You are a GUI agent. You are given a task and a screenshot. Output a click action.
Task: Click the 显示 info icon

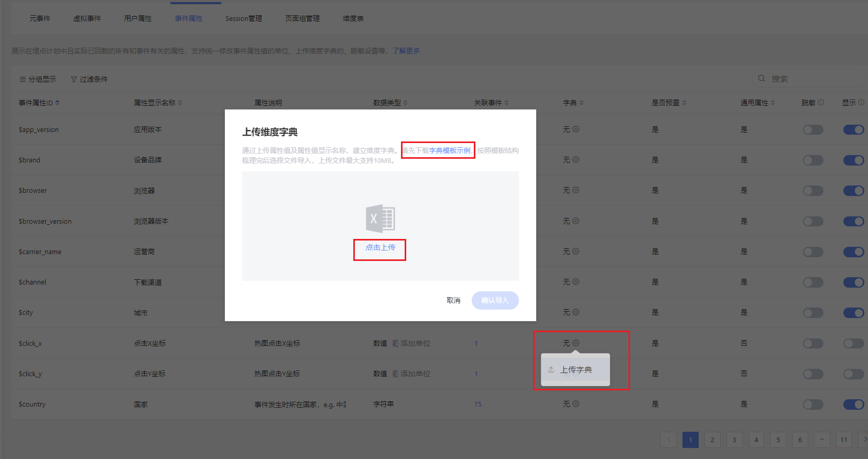[861, 103]
